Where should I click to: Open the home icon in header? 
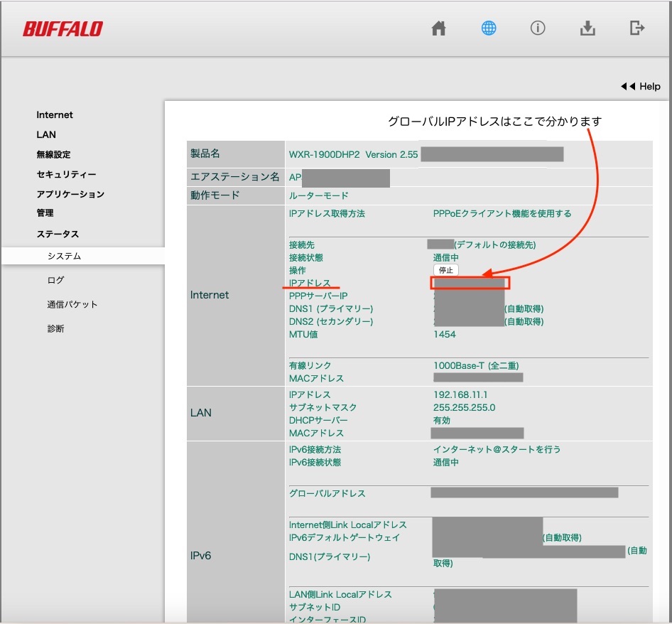coord(438,28)
